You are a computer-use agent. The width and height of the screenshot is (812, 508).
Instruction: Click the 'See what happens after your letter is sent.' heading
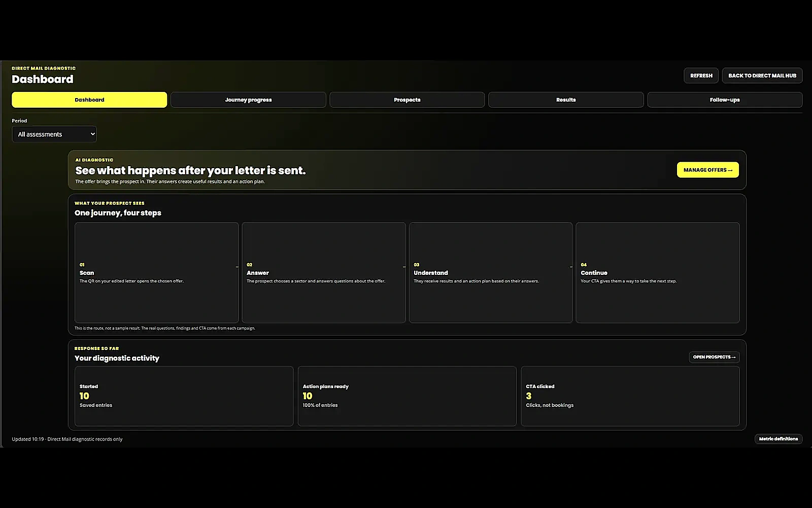pos(190,171)
